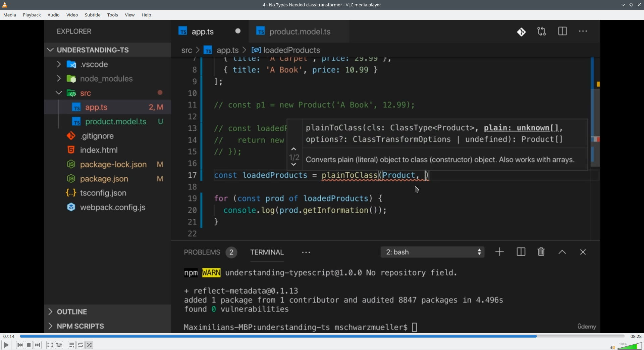This screenshot has width=644, height=350.
Task: Open the Playback menu
Action: pos(32,15)
